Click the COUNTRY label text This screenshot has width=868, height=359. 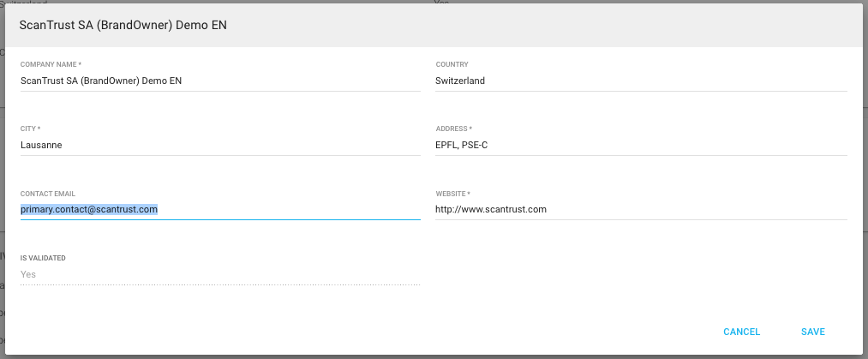452,64
